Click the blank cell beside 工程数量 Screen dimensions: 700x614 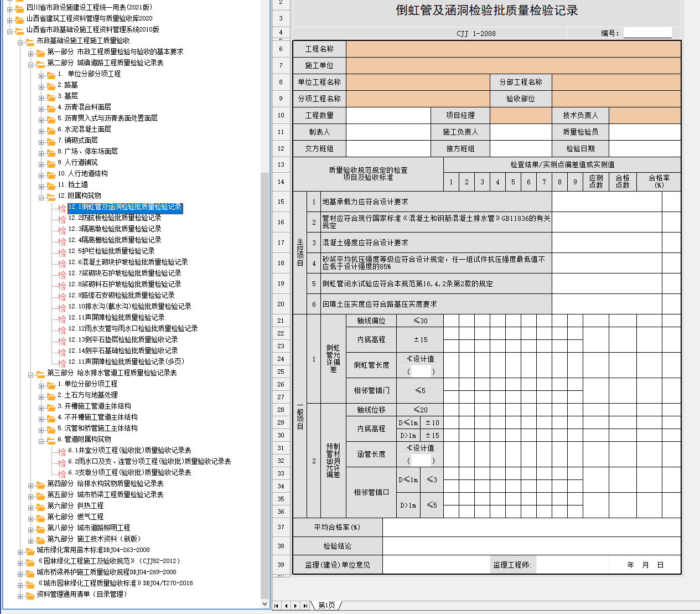coord(388,115)
